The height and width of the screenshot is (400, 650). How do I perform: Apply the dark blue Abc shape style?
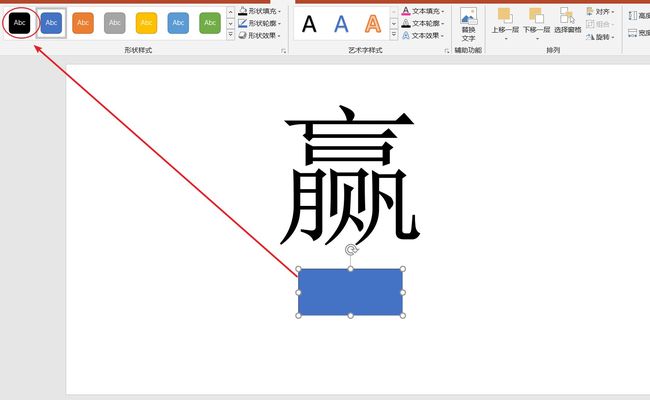51,23
